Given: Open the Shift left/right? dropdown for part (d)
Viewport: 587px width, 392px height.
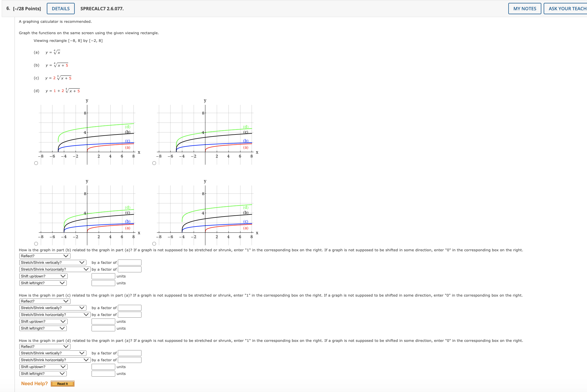Looking at the screenshot, I should point(43,373).
